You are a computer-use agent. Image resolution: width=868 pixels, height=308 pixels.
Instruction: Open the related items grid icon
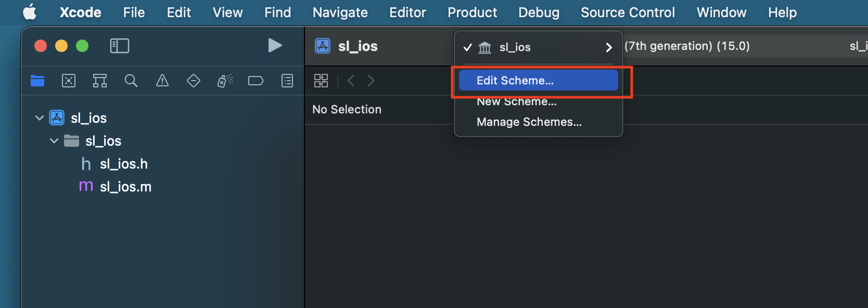(x=321, y=81)
